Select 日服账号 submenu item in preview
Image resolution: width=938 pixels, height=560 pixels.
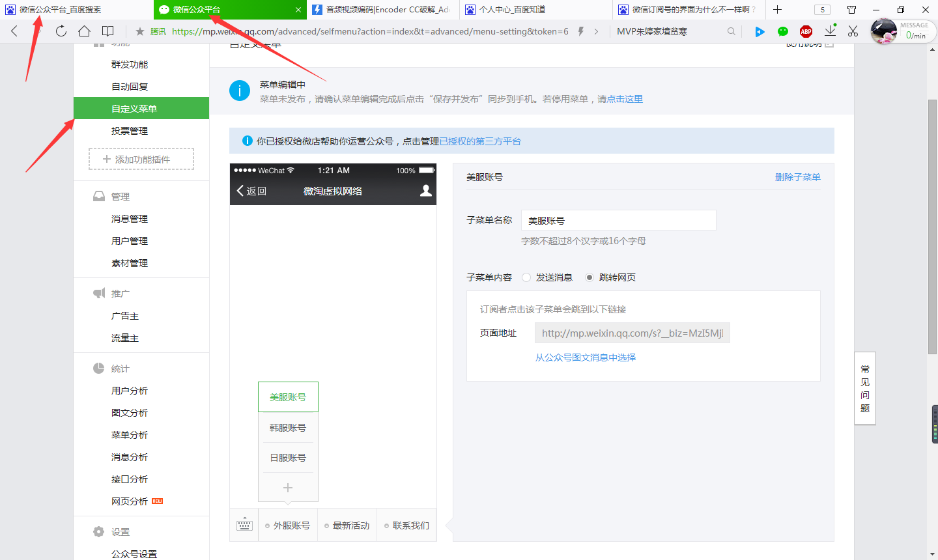pyautogui.click(x=288, y=458)
